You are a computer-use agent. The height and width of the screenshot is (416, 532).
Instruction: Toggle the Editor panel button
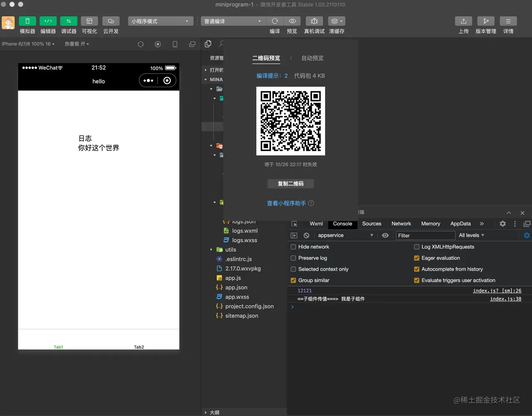tap(48, 21)
